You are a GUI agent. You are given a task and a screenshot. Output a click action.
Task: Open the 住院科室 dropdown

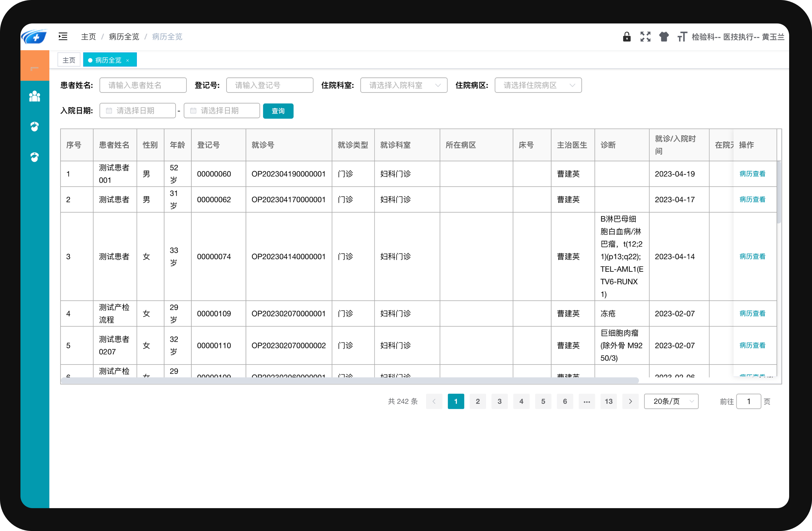pos(404,85)
